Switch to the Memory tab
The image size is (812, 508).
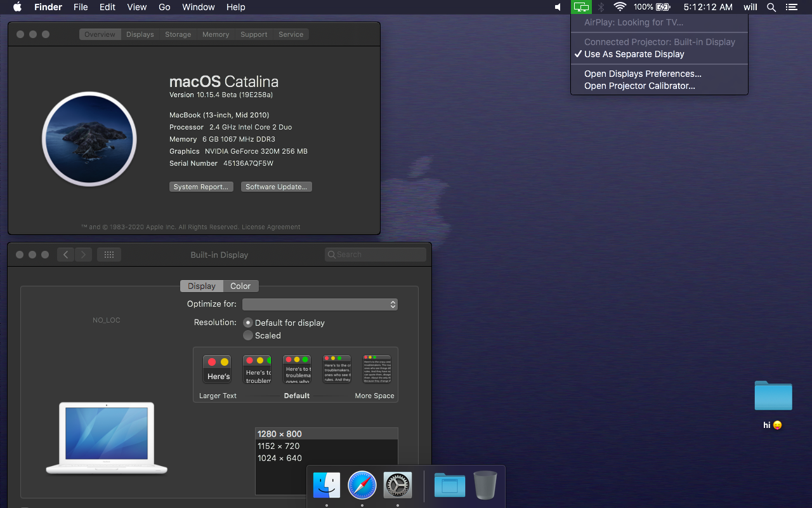coord(216,34)
